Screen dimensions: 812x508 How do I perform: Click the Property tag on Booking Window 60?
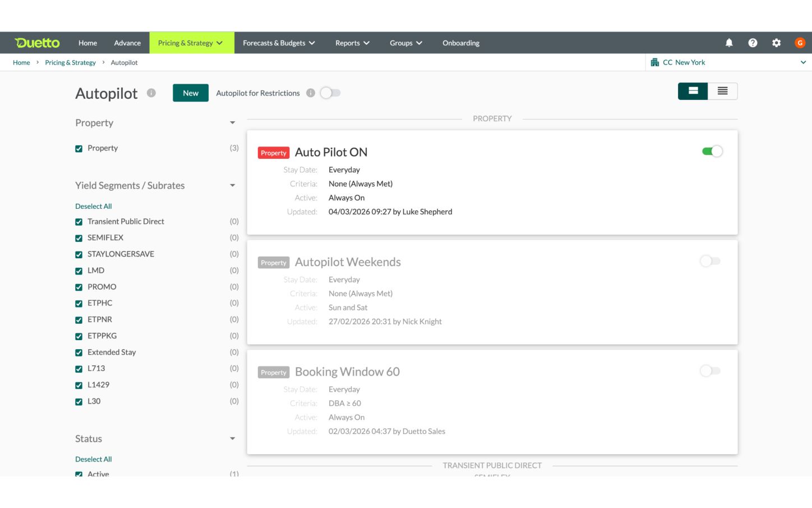[x=274, y=372]
